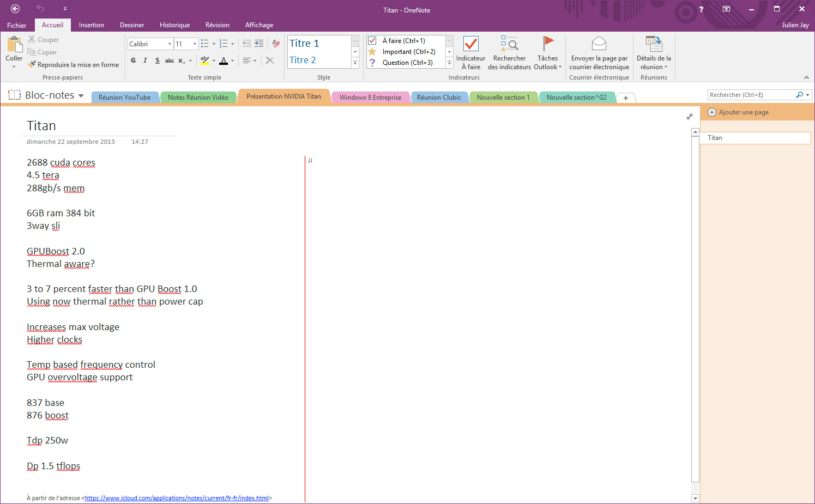Open the Réunion Clubic section tab
The width and height of the screenshot is (815, 504).
click(x=439, y=96)
